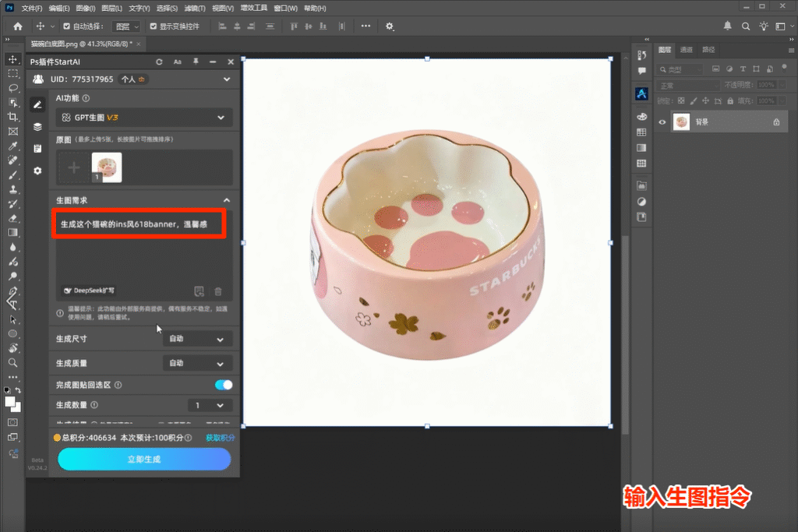Open StartAI settings gear tab

(37, 171)
